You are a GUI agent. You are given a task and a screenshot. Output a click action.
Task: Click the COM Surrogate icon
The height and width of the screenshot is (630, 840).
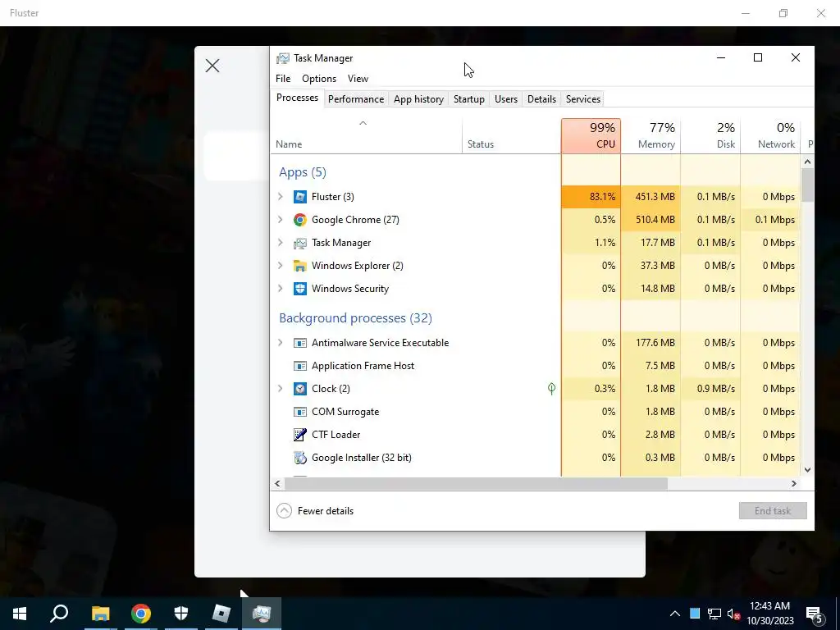coord(300,412)
